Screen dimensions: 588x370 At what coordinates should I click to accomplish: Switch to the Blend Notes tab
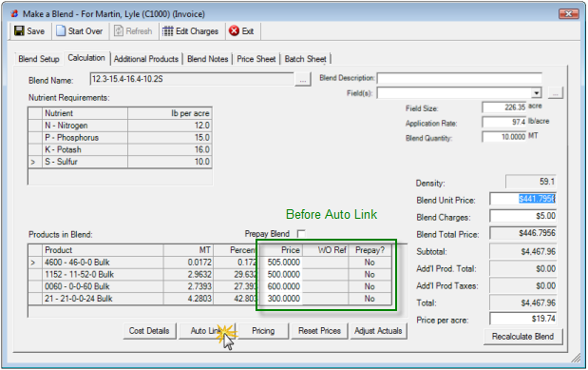(x=207, y=59)
